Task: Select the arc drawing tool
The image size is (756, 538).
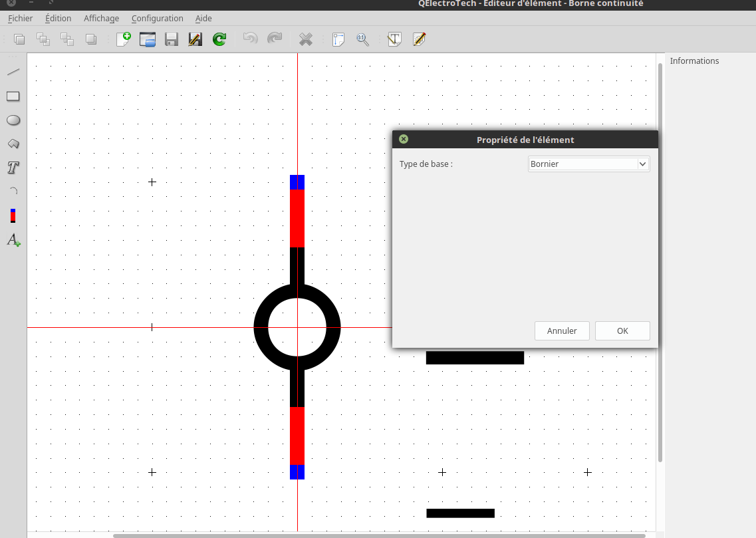Action: click(x=13, y=192)
